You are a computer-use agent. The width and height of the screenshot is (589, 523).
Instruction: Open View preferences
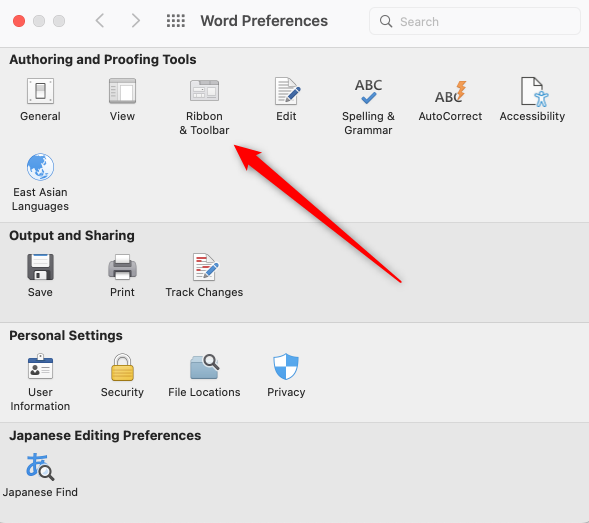(x=122, y=100)
